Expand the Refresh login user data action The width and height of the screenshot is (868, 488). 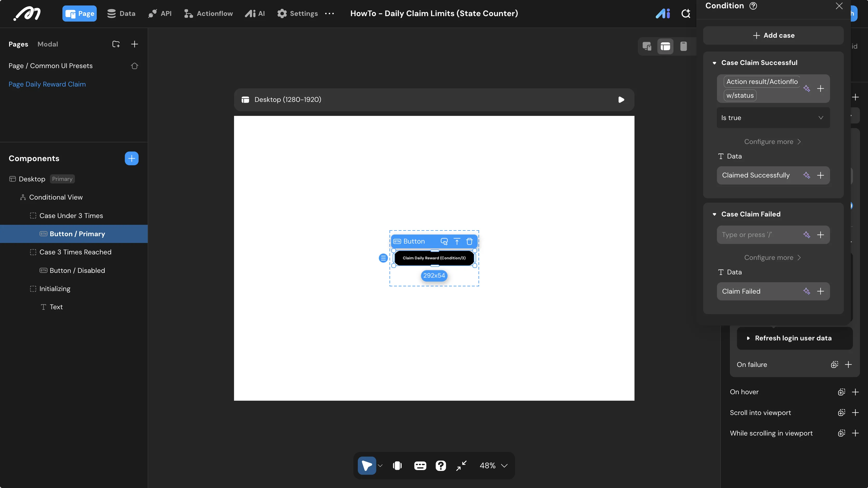[x=748, y=338]
